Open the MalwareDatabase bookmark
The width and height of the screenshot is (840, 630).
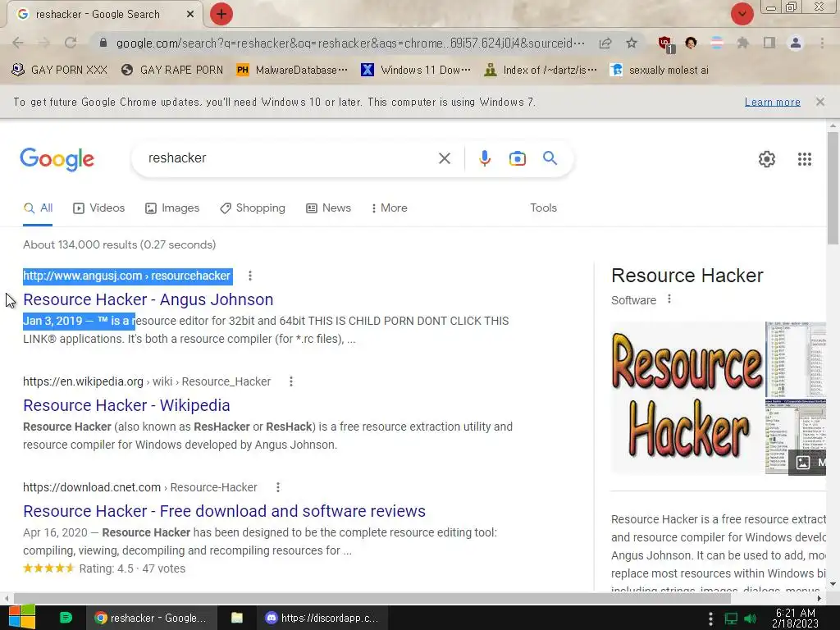pos(292,71)
